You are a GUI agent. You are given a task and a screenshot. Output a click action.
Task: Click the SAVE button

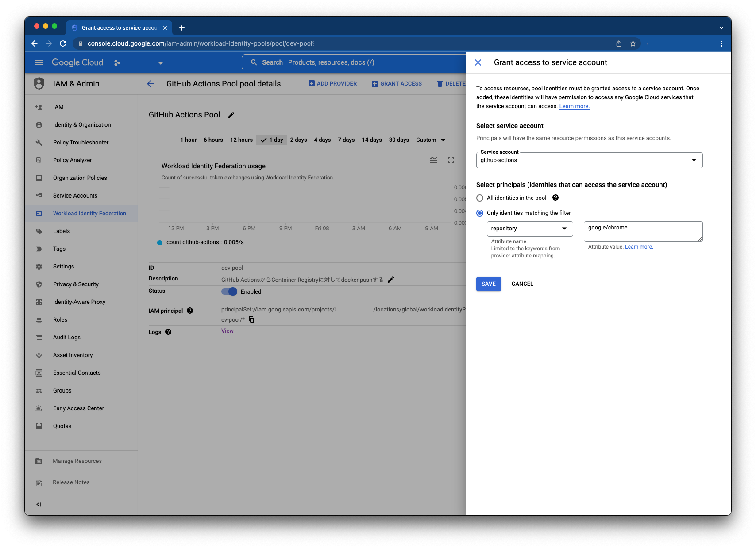click(489, 284)
